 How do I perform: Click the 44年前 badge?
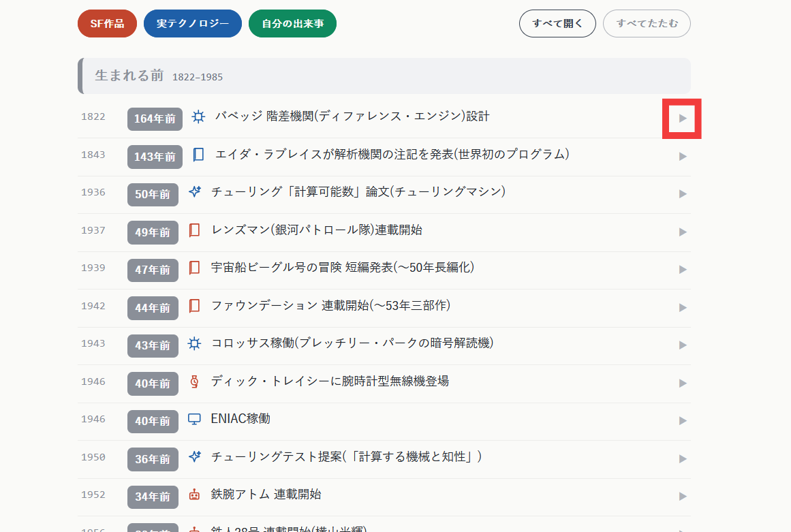tap(153, 308)
